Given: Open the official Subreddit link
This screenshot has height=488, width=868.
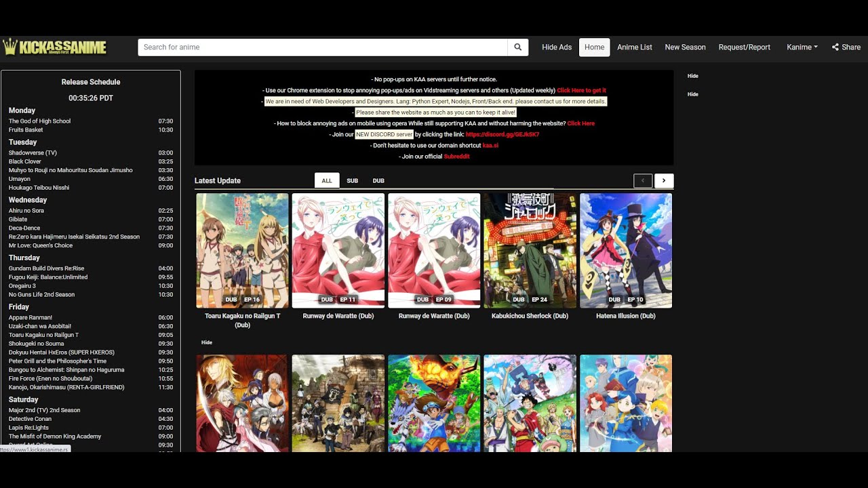Looking at the screenshot, I should (456, 157).
